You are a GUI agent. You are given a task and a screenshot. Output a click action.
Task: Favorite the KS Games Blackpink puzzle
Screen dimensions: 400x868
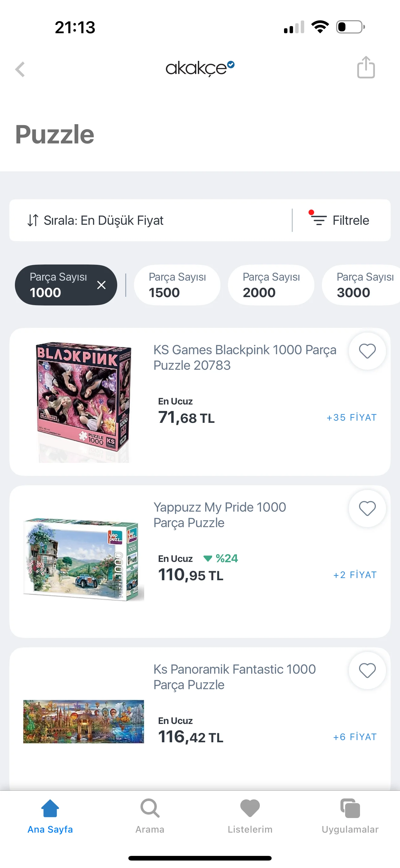367,351
